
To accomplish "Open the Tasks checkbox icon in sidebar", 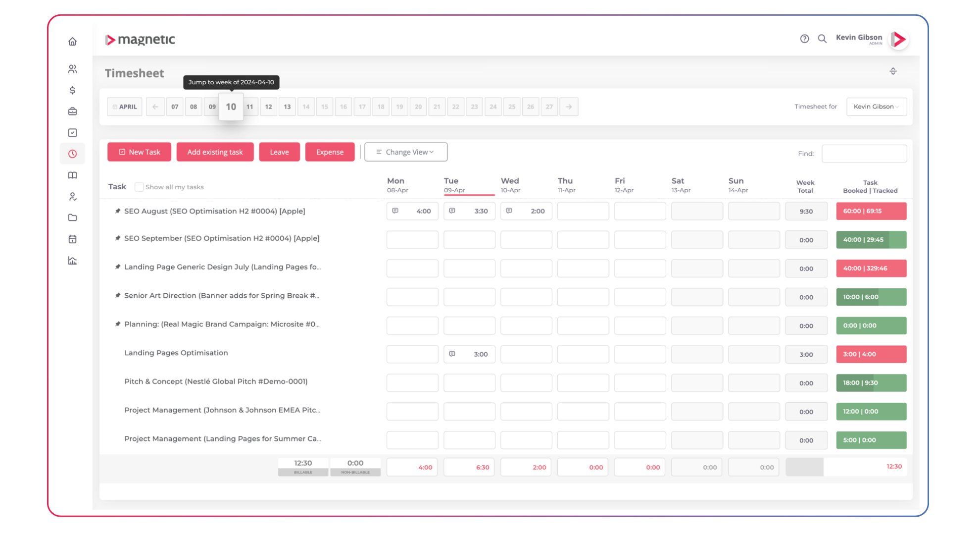I will [x=73, y=132].
